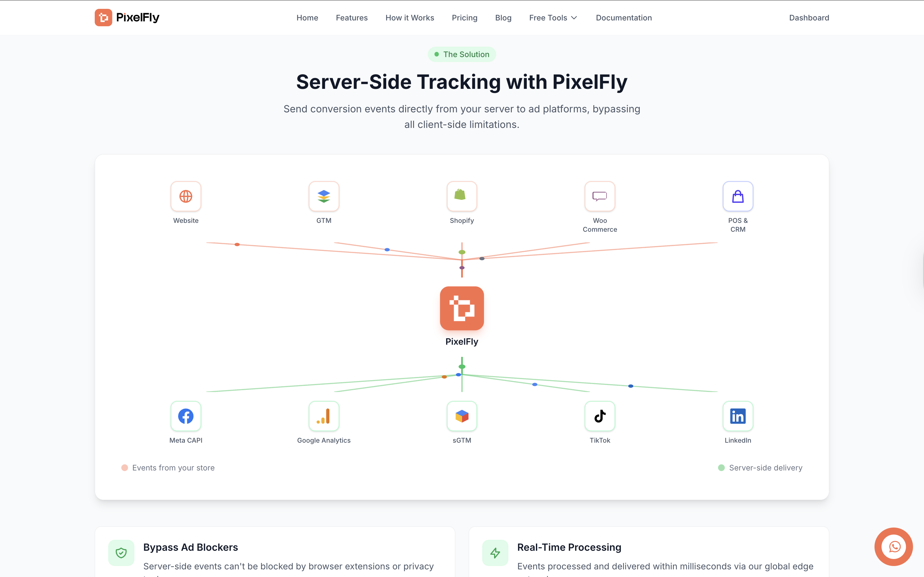
Task: Click the WooCommerce icon tile
Action: point(599,196)
